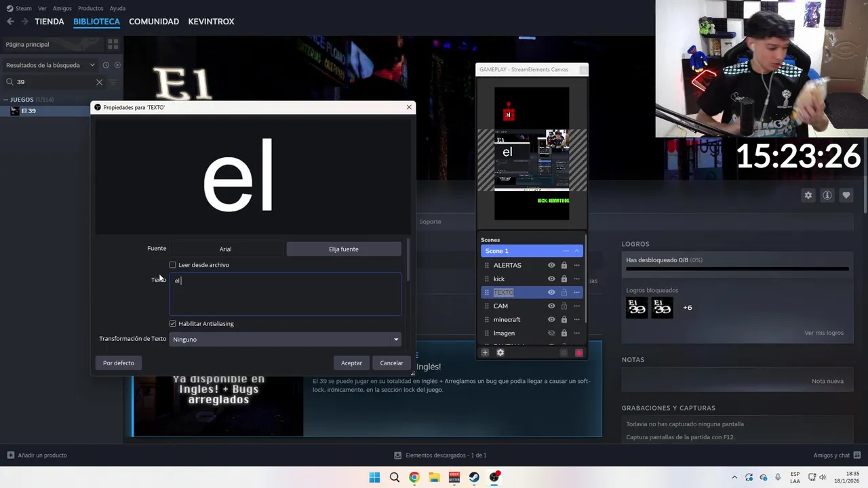Enable Leer desde archivo checkbox
This screenshot has width=868, height=488.
click(173, 265)
